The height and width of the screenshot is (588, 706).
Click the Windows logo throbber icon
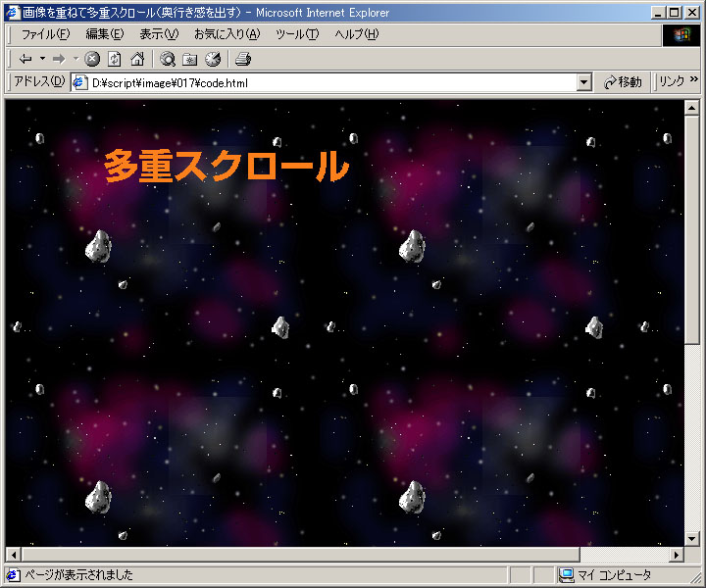tap(681, 34)
